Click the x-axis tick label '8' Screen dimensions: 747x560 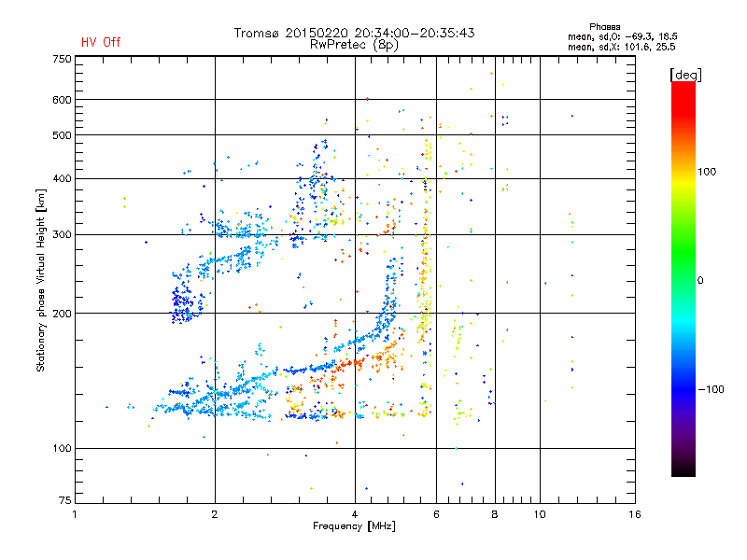pyautogui.click(x=495, y=514)
